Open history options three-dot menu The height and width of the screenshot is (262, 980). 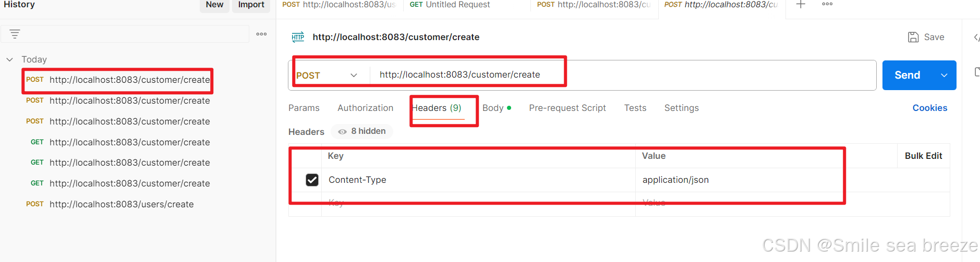coord(261,34)
